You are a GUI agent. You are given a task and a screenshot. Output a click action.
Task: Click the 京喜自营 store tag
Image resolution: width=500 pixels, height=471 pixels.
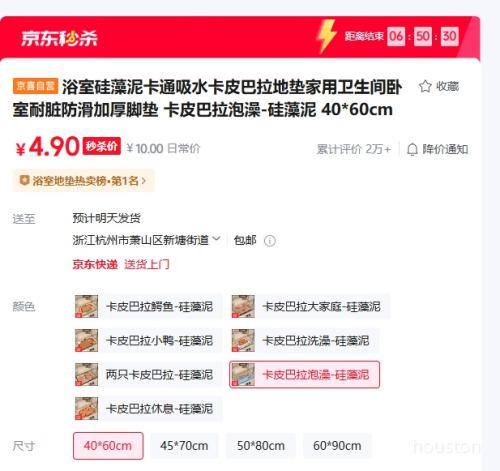[36, 86]
